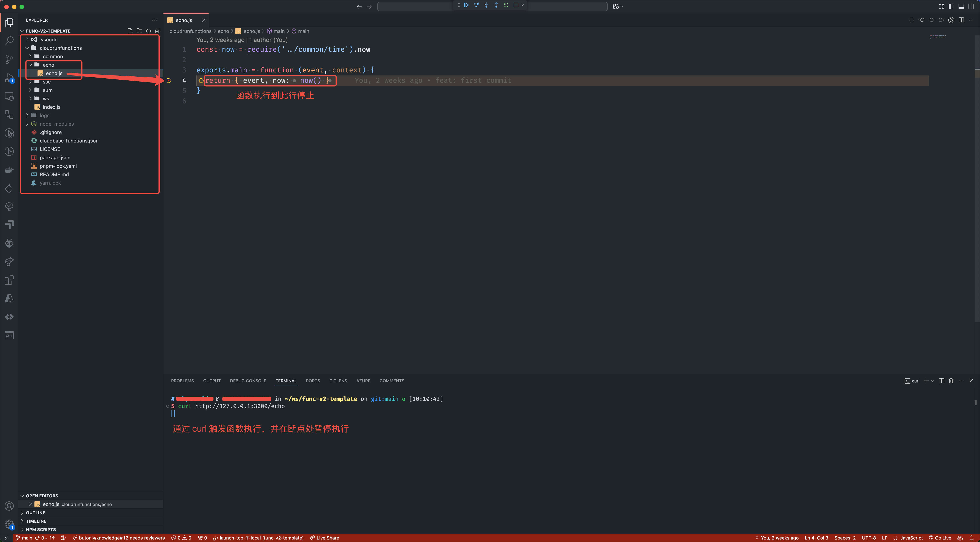Open the Source Control view
980x542 pixels.
pyautogui.click(x=9, y=59)
